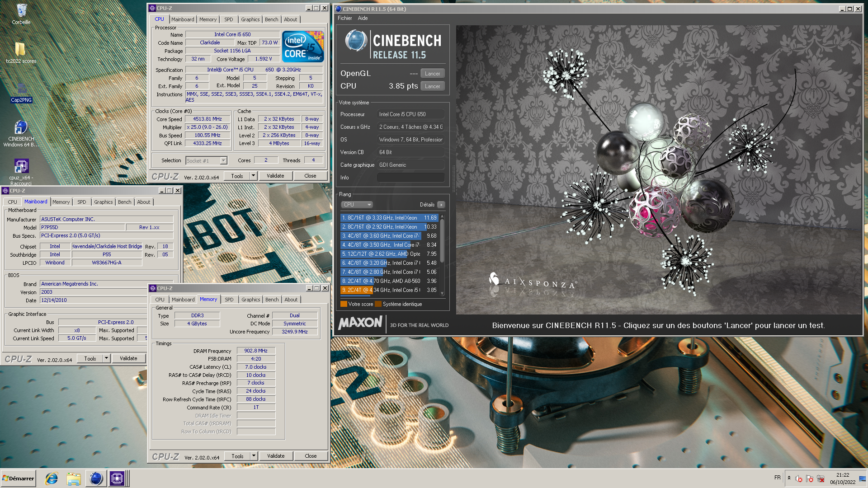Click the DRAM Frequency value 902.8 MHz
The height and width of the screenshot is (488, 868).
[256, 351]
